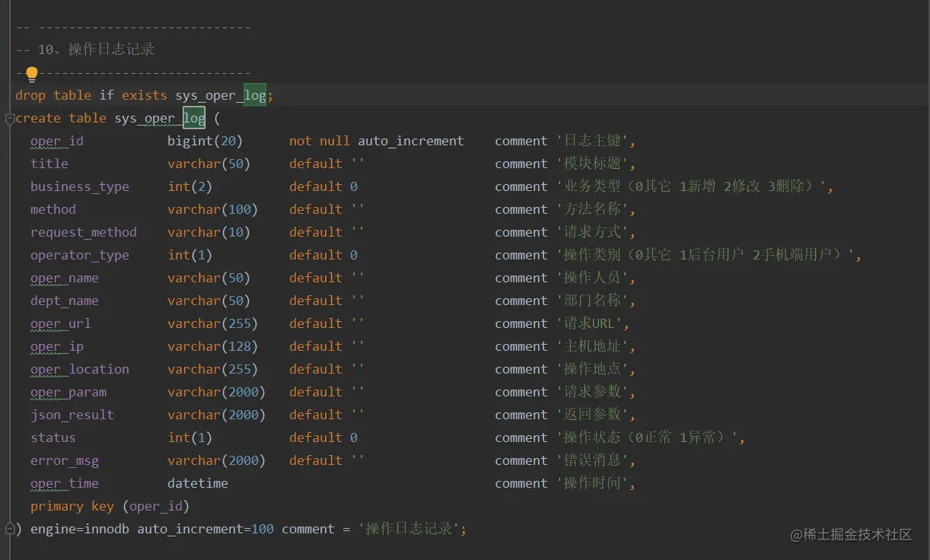Click the business_type column name

coord(80,186)
